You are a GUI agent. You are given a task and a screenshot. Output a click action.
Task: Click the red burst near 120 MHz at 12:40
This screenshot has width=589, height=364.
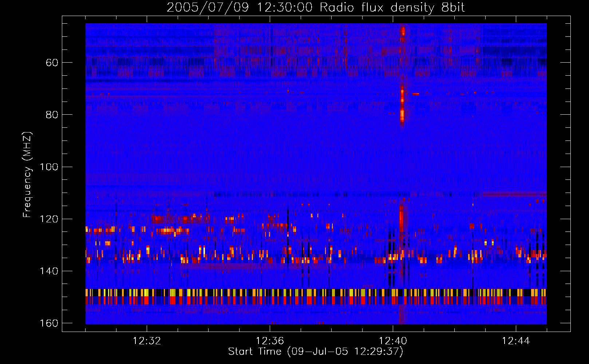click(402, 218)
